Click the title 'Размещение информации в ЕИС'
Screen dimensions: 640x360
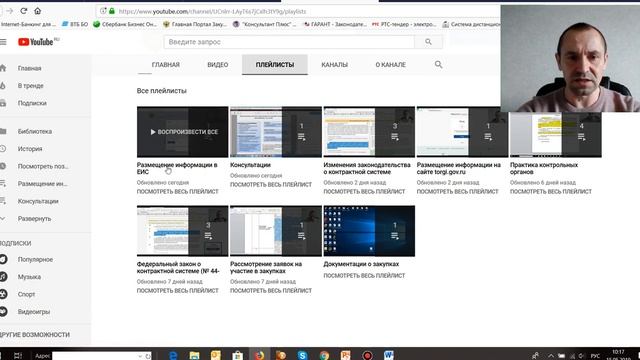(177, 169)
